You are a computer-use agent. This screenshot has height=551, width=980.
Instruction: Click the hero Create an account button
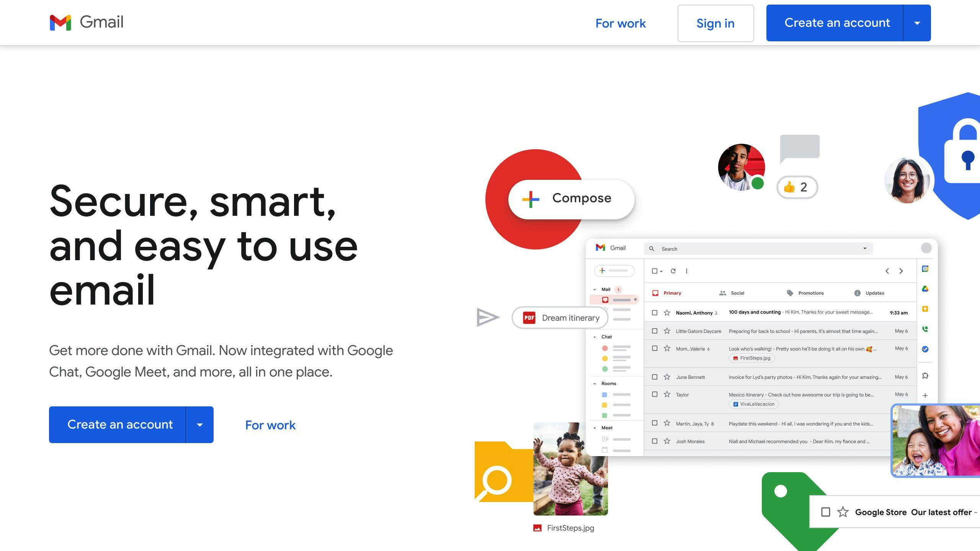(x=117, y=425)
